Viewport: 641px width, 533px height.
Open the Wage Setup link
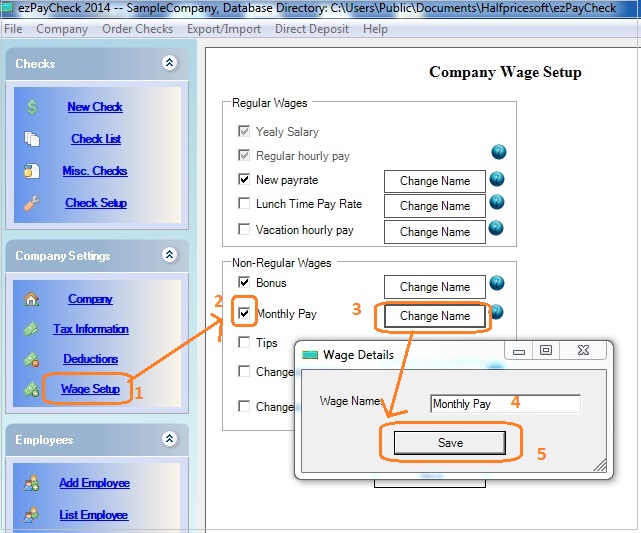point(90,389)
